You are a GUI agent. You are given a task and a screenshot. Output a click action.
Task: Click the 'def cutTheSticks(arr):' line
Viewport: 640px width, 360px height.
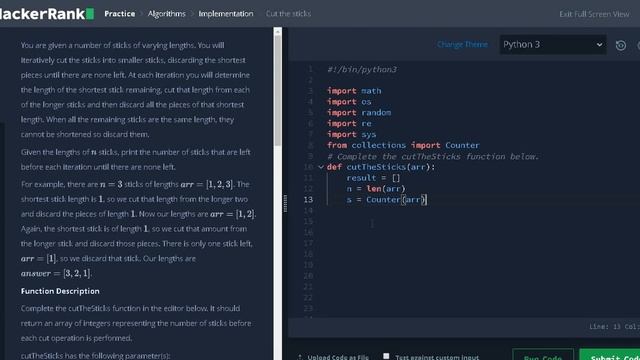[x=381, y=167]
